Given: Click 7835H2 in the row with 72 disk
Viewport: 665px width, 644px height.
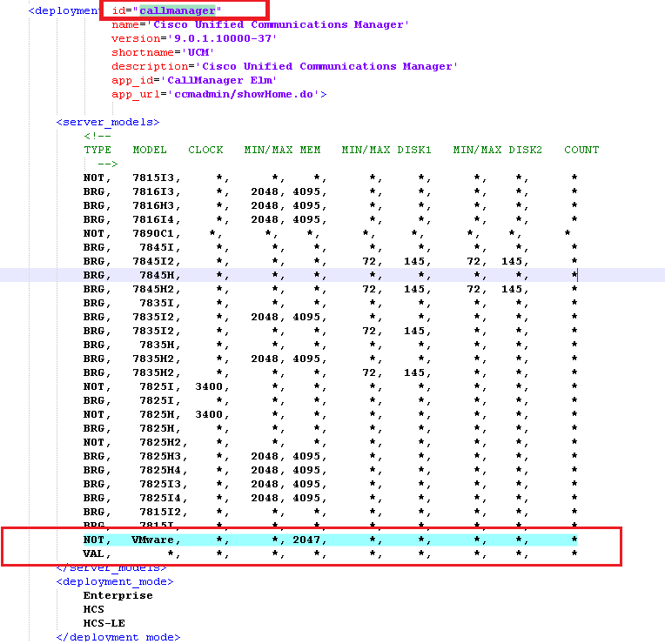Looking at the screenshot, I should pyautogui.click(x=153, y=373).
